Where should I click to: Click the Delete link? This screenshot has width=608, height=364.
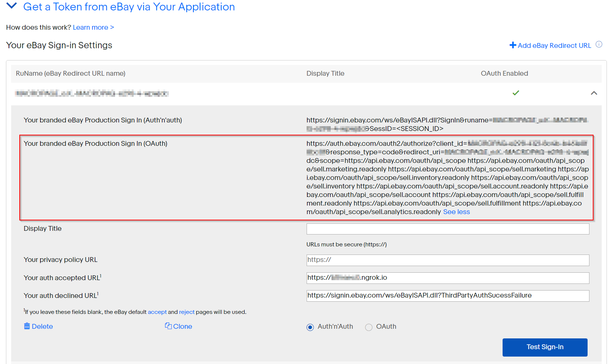point(42,327)
